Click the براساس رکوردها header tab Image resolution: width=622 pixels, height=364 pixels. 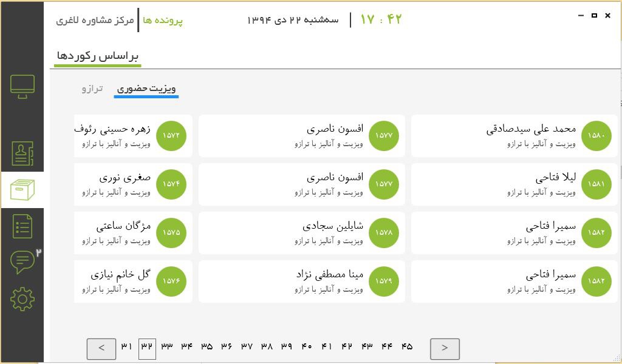point(98,56)
